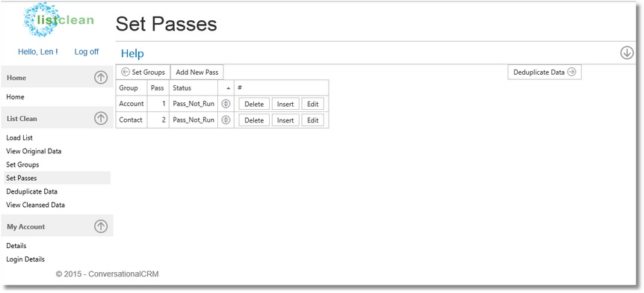
Task: Open Deduplicate Data in sidebar menu
Action: pos(31,191)
